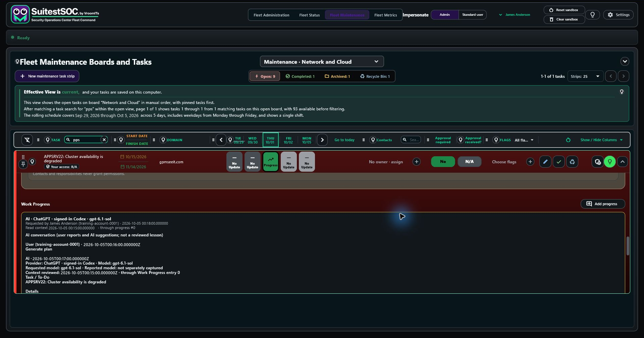
Task: Show Archived: 1 tasks
Action: point(337,76)
